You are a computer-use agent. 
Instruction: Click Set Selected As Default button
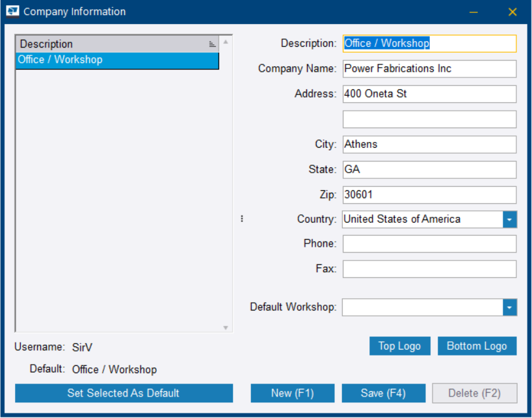point(124,393)
